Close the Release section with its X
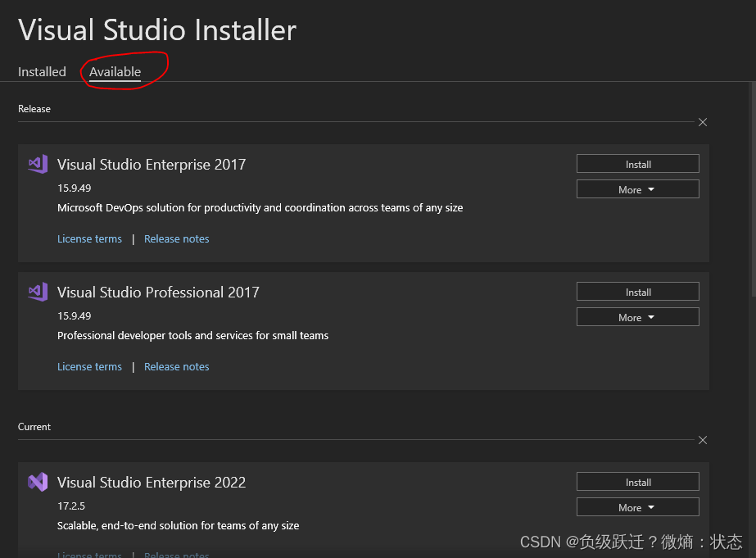The height and width of the screenshot is (558, 756). click(x=703, y=123)
